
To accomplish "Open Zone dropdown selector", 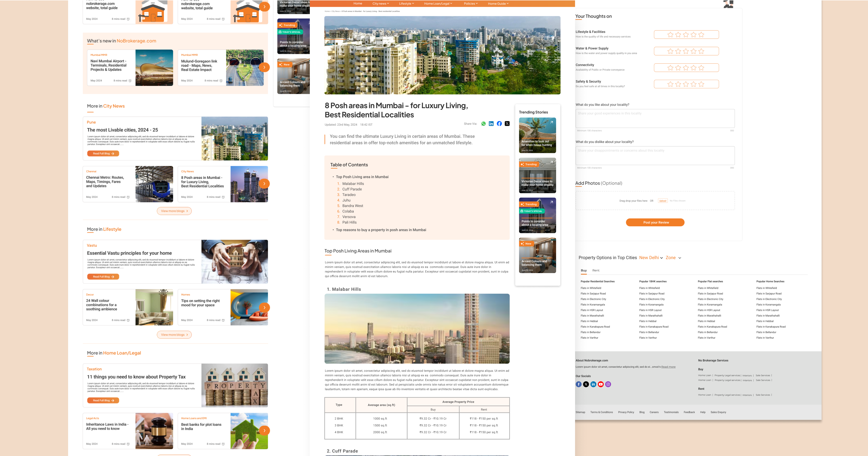I will (673, 258).
